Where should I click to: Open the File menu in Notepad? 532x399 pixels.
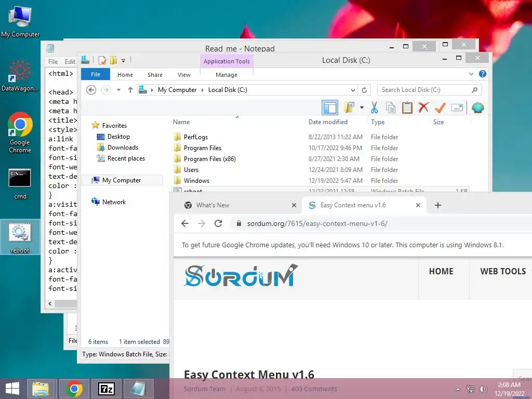click(53, 61)
